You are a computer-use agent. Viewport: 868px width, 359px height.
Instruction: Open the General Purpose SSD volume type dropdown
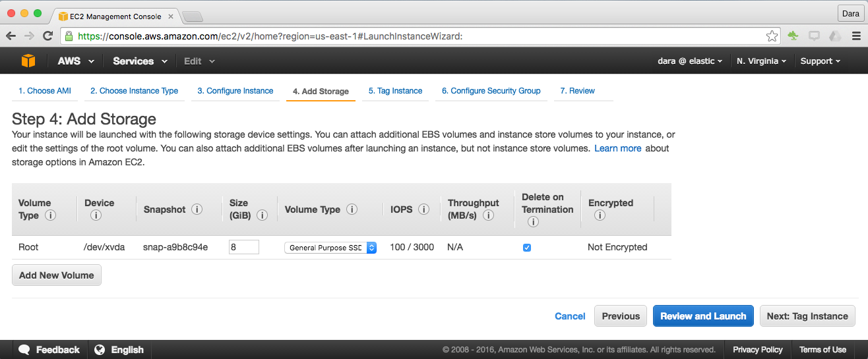pos(330,248)
